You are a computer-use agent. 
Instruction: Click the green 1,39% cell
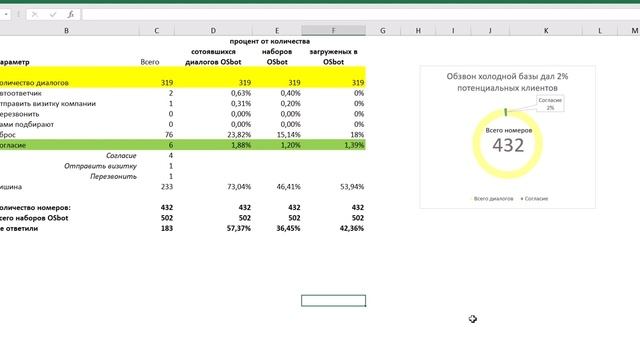(x=354, y=145)
